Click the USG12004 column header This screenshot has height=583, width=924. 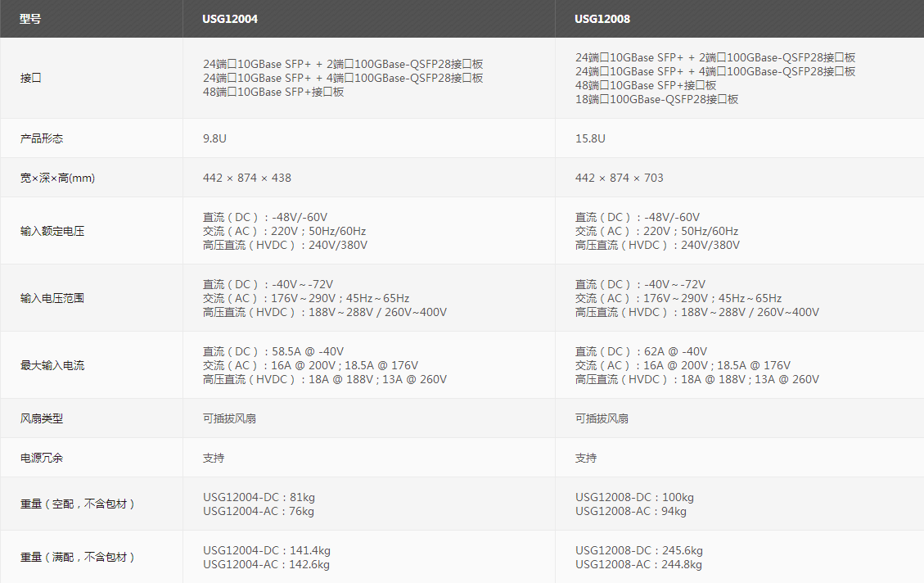[230, 19]
